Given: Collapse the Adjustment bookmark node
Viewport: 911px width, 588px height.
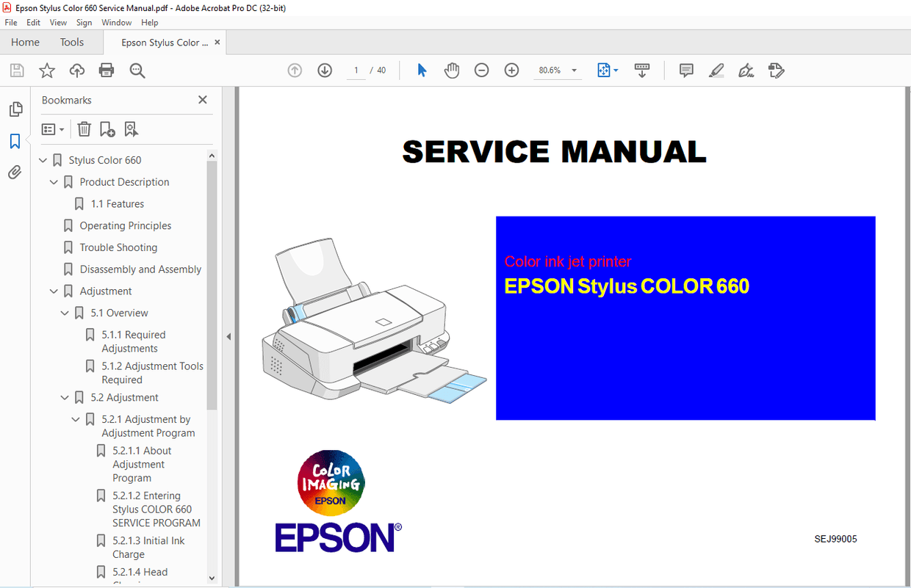Looking at the screenshot, I should click(x=53, y=291).
